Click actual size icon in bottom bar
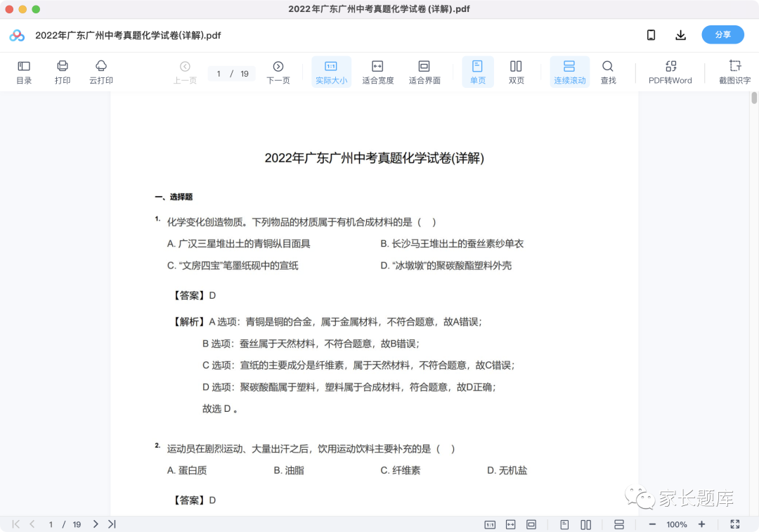 click(x=490, y=525)
